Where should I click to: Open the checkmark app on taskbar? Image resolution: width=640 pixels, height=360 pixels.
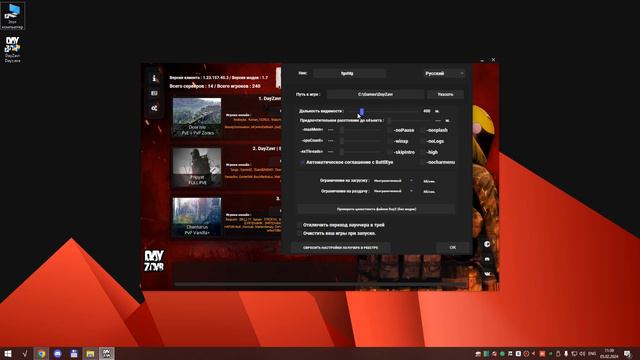[24, 353]
